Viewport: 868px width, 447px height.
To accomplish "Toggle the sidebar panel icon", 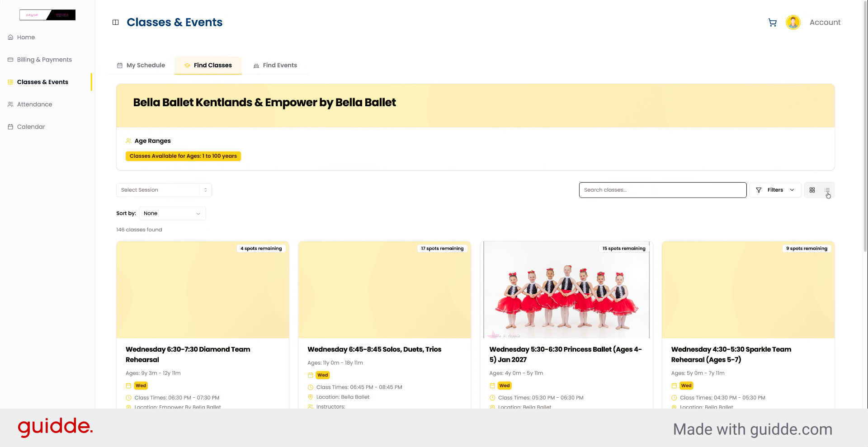I will pyautogui.click(x=116, y=22).
